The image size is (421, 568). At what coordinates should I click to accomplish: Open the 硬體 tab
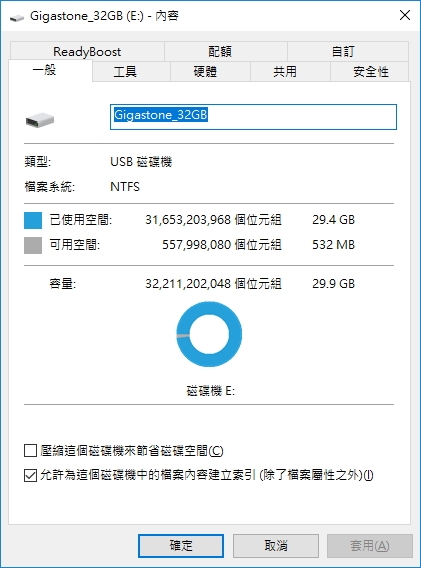coord(210,72)
